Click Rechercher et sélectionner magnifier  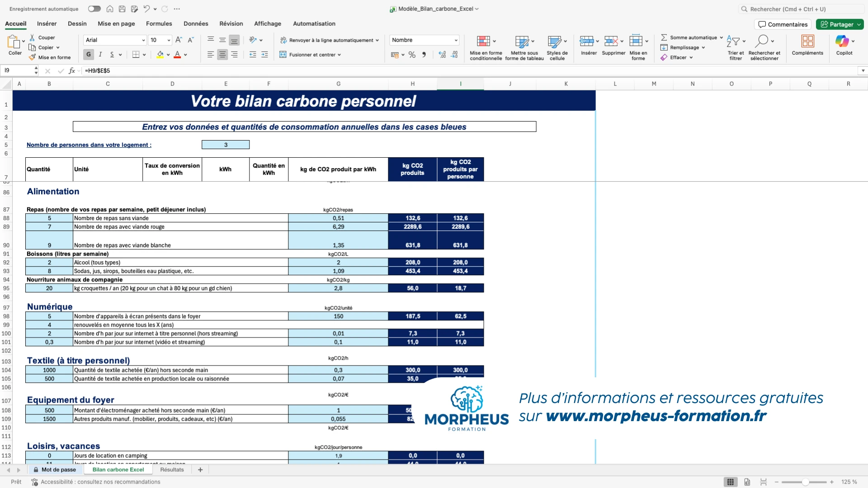click(x=762, y=41)
